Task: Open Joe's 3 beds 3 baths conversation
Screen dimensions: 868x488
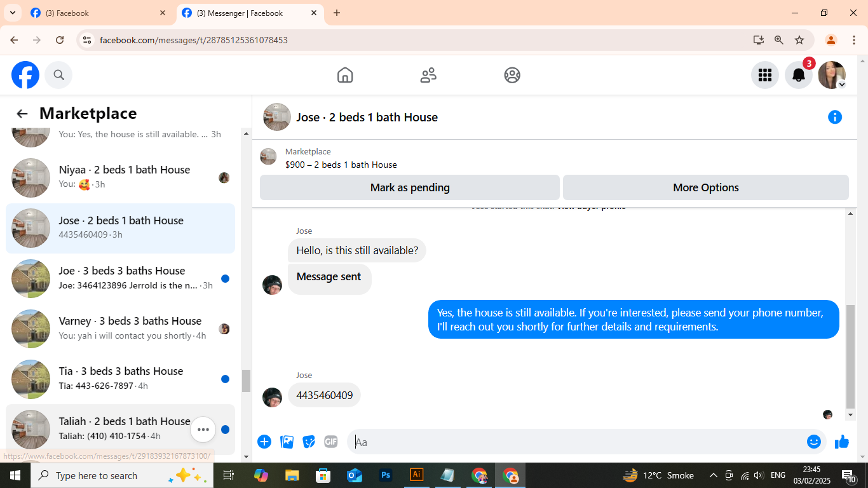Action: [120, 278]
